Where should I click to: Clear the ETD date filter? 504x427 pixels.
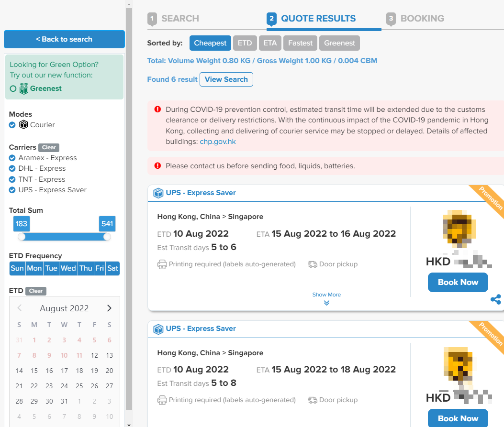coord(36,291)
